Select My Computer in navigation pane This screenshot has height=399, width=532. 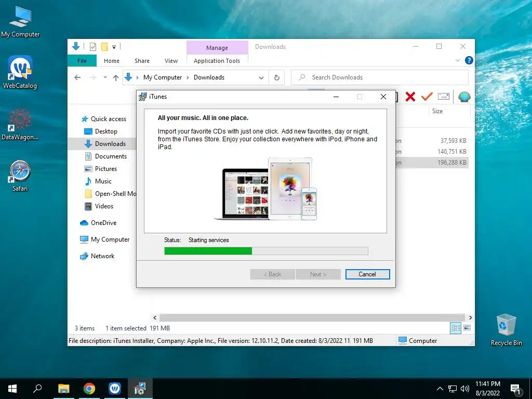(x=110, y=240)
